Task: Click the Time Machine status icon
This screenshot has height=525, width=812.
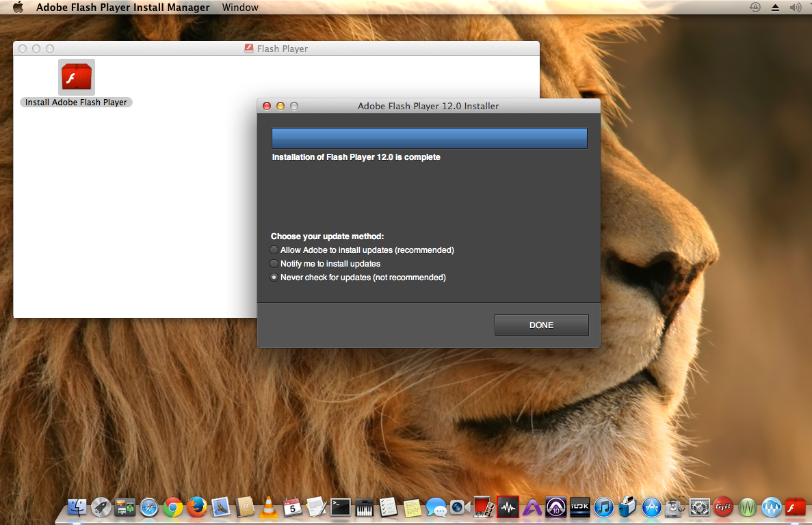Action: pos(755,8)
